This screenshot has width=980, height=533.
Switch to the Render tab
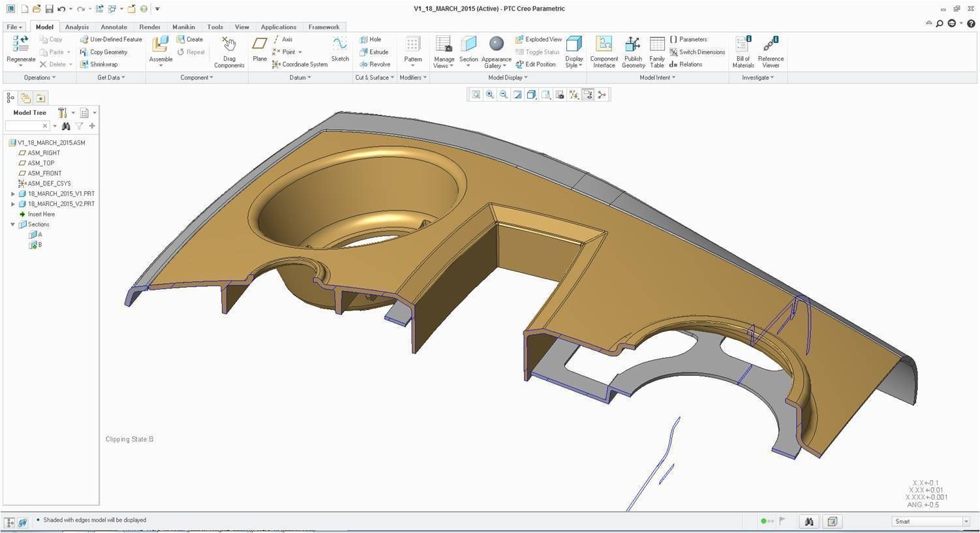[150, 27]
